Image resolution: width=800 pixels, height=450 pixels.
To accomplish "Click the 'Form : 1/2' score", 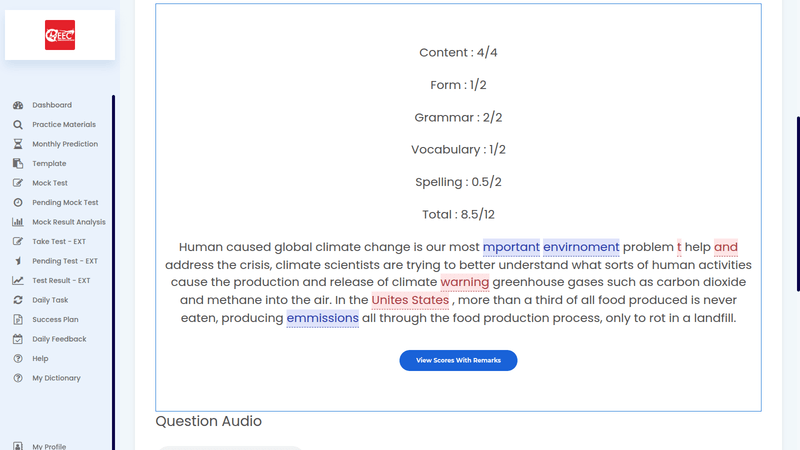I will pyautogui.click(x=458, y=85).
